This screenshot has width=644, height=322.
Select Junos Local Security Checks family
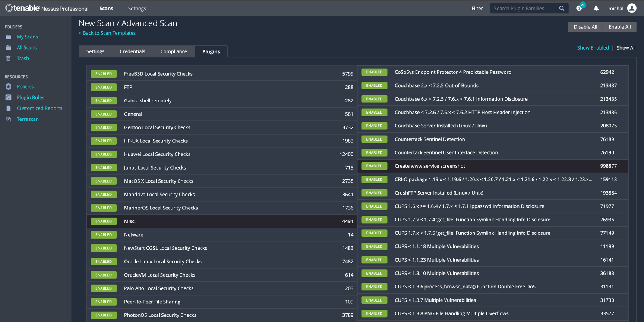[x=222, y=168]
